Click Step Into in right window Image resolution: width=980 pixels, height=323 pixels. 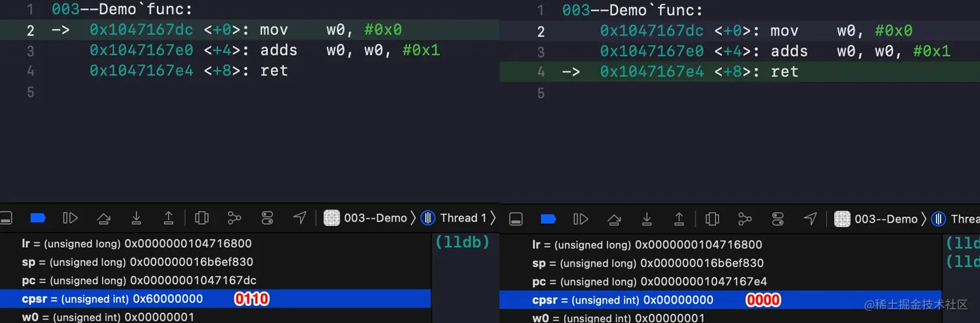[x=647, y=219]
